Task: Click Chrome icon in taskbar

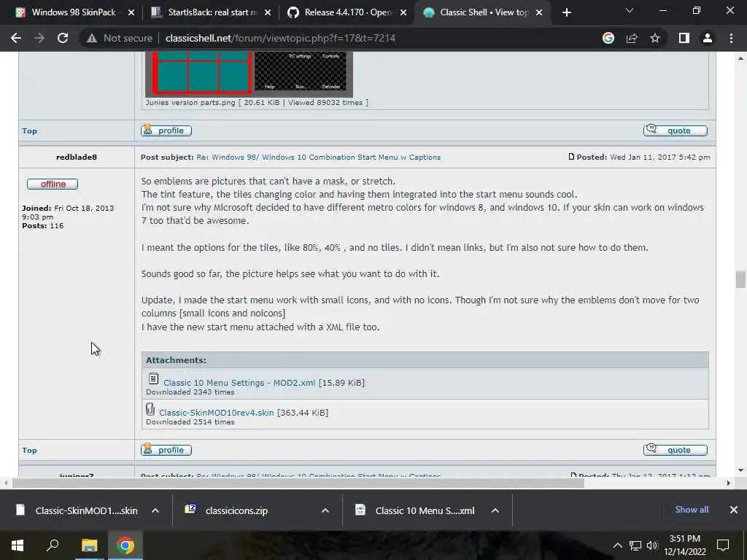Action: (125, 545)
